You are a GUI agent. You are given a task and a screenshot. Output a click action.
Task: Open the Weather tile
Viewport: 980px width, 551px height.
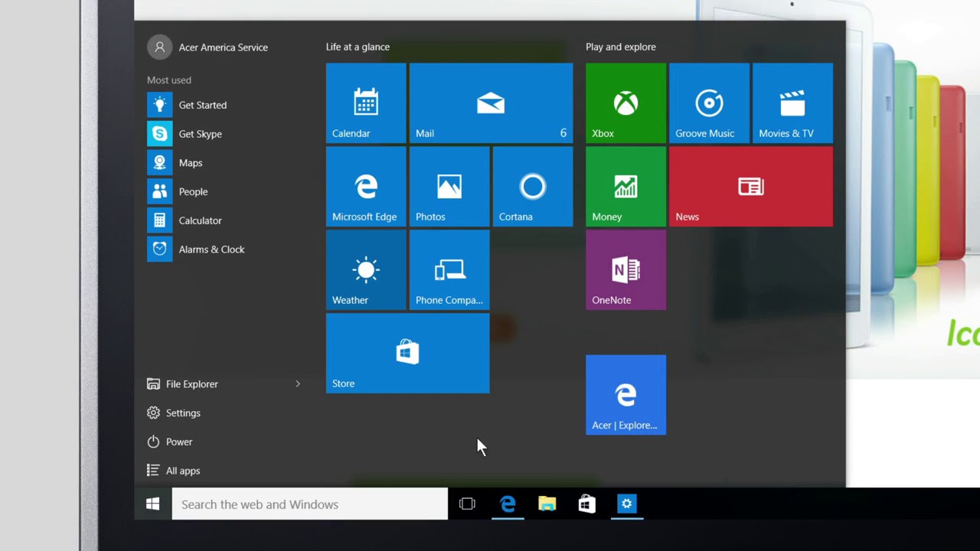coord(366,270)
